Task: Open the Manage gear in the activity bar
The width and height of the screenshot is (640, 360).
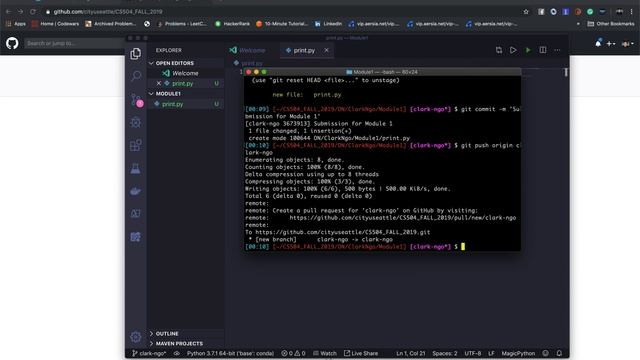Action: tap(136, 337)
